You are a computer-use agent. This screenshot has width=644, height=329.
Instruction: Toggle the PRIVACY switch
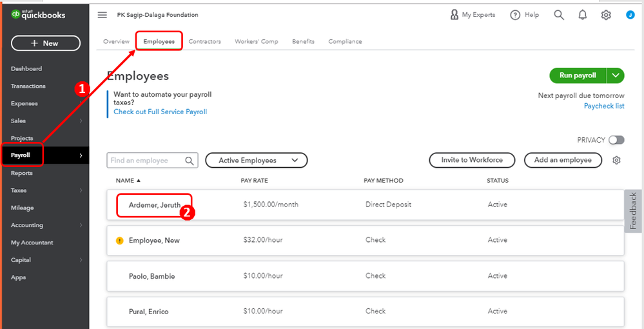coord(616,140)
